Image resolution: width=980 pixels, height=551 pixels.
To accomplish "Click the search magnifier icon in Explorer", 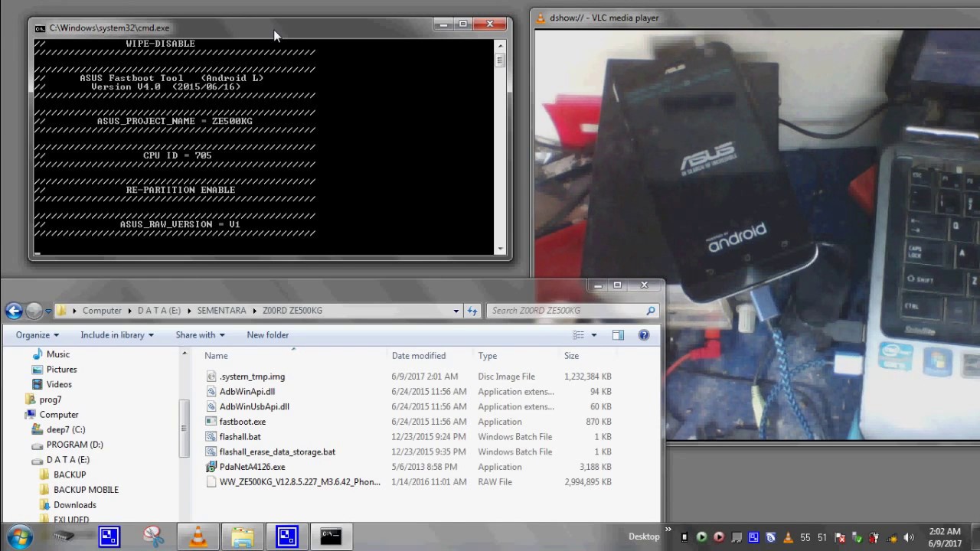I will 651,311.
